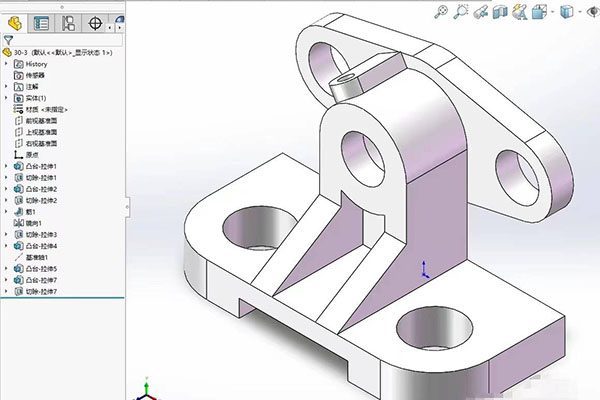Click the 切除-拉伸7 cut-extrude icon
The width and height of the screenshot is (600, 400).
pos(19,291)
